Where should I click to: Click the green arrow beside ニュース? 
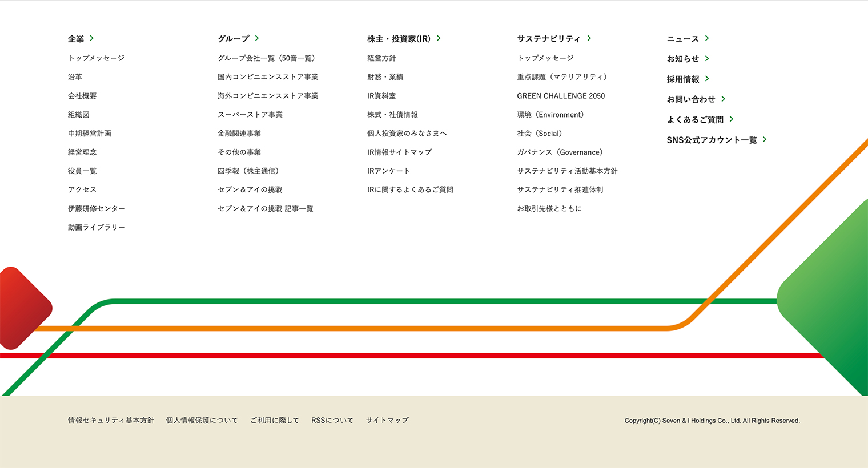pyautogui.click(x=707, y=38)
